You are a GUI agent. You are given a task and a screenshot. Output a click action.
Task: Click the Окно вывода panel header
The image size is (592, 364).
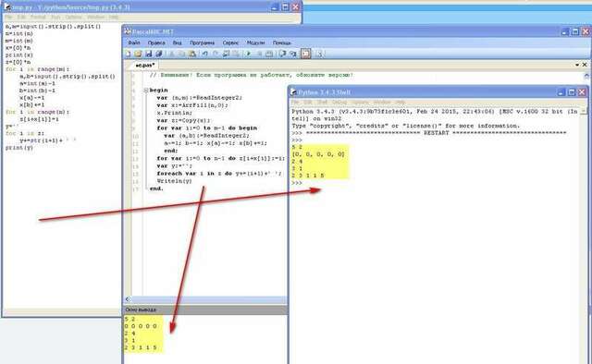click(205, 309)
